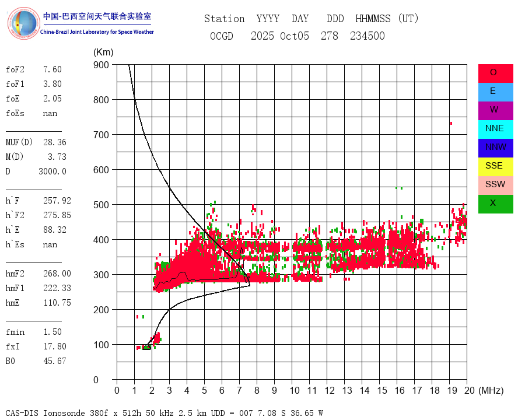The width and height of the screenshot is (525, 420).
Task: Click the B0 value 45.67
Action: click(x=55, y=361)
